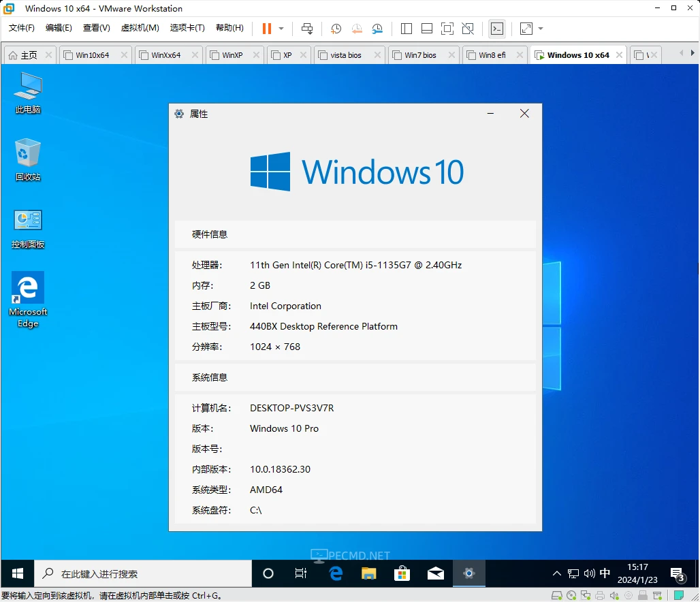Click the 1024 × 768 resolution value
700x602 pixels.
275,347
